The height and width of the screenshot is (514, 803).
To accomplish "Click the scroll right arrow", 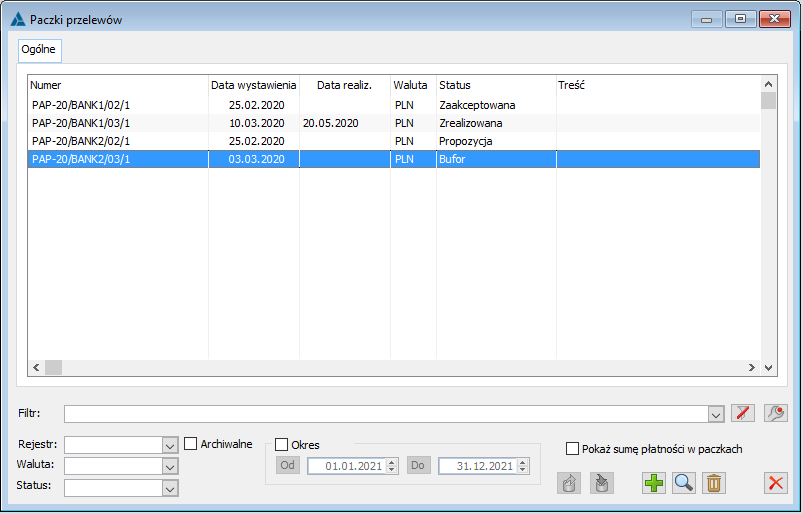I will 751,367.
